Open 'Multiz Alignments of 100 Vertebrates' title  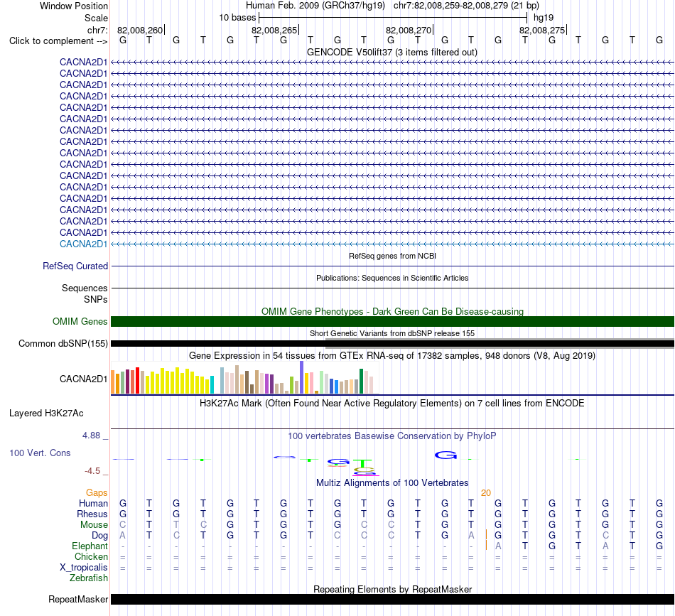392,482
